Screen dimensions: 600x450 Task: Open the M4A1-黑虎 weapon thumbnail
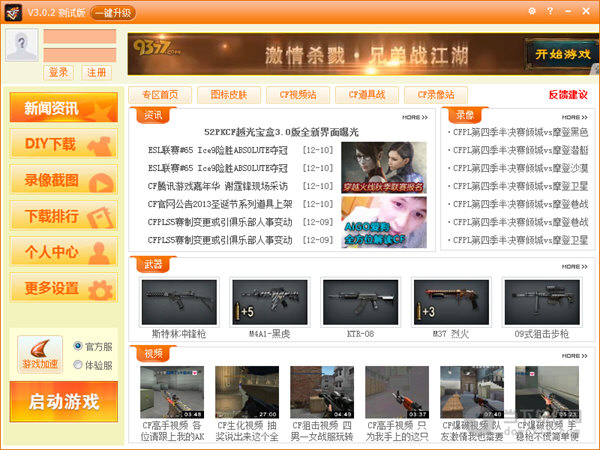270,302
